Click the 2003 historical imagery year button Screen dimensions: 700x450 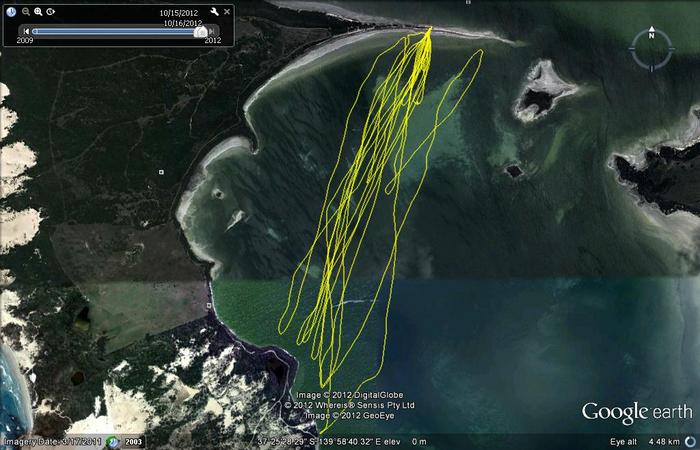134,441
